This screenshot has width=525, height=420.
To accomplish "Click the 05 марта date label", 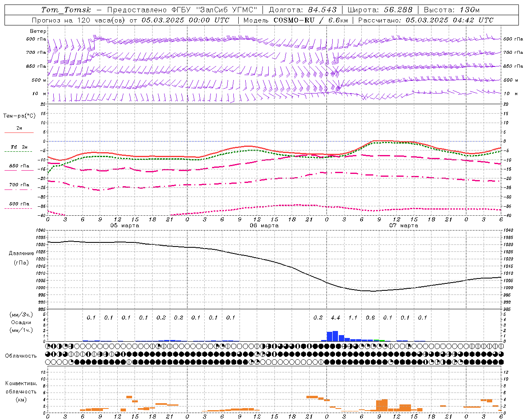I will point(125,226).
